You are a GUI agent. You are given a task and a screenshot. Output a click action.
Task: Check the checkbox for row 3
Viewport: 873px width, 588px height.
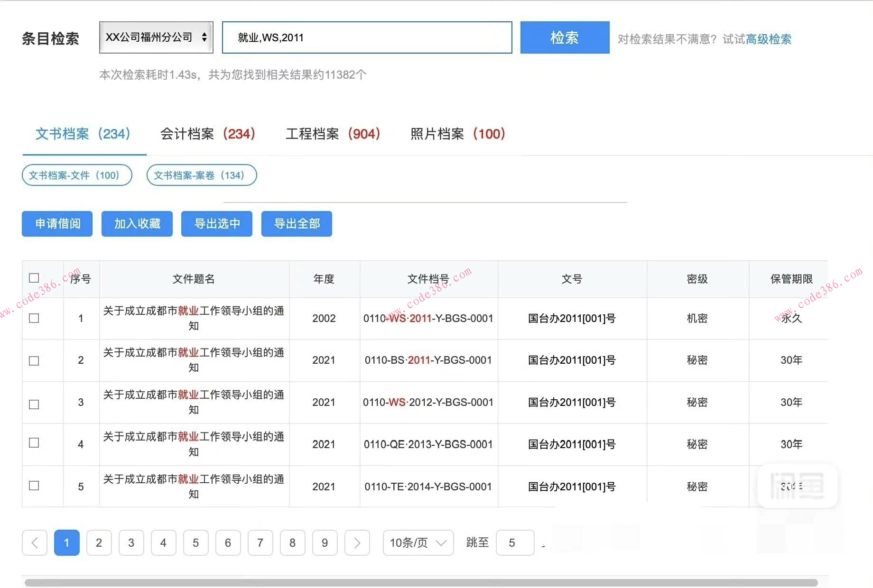[33, 404]
